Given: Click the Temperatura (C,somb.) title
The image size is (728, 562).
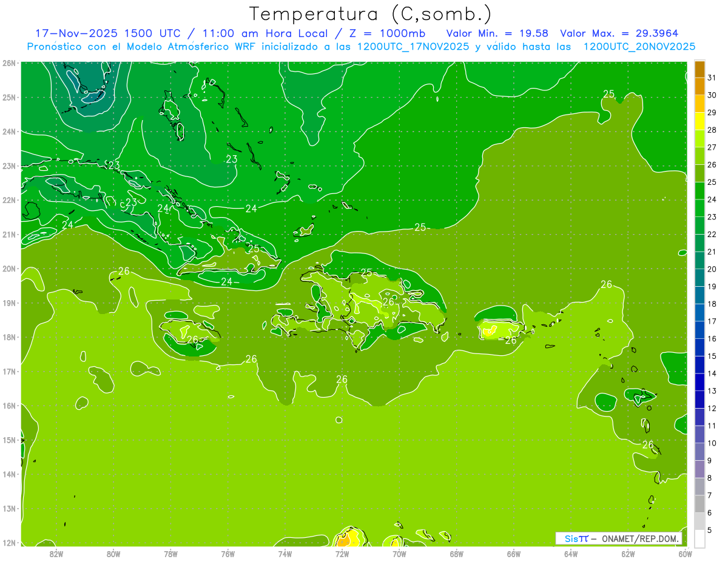Looking at the screenshot, I should pyautogui.click(x=371, y=13).
